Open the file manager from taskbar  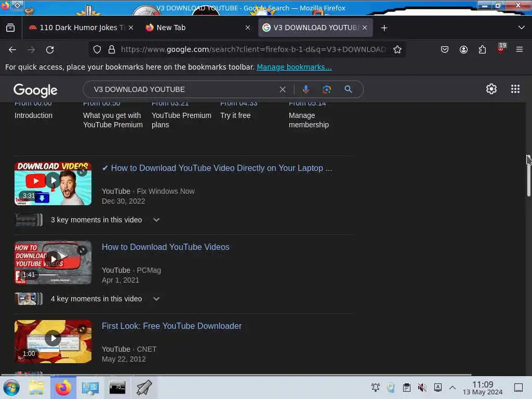36,388
